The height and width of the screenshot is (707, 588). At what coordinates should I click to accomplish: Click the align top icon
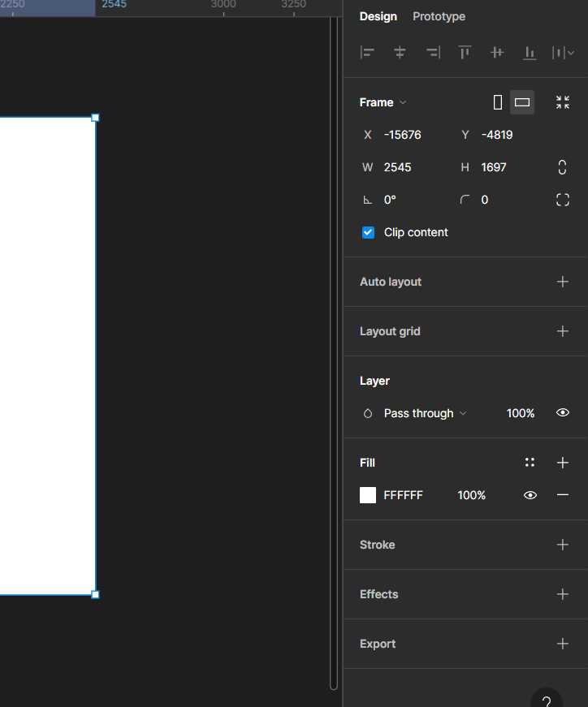click(465, 53)
